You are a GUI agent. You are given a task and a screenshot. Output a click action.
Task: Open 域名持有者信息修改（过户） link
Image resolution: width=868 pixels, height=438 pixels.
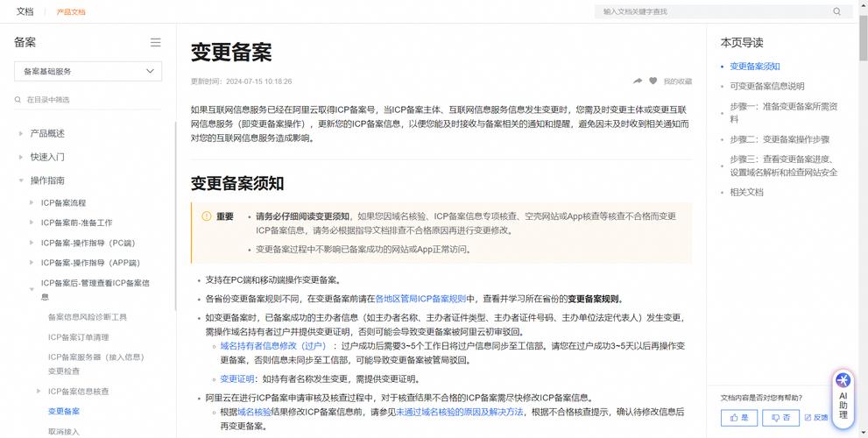coord(273,346)
